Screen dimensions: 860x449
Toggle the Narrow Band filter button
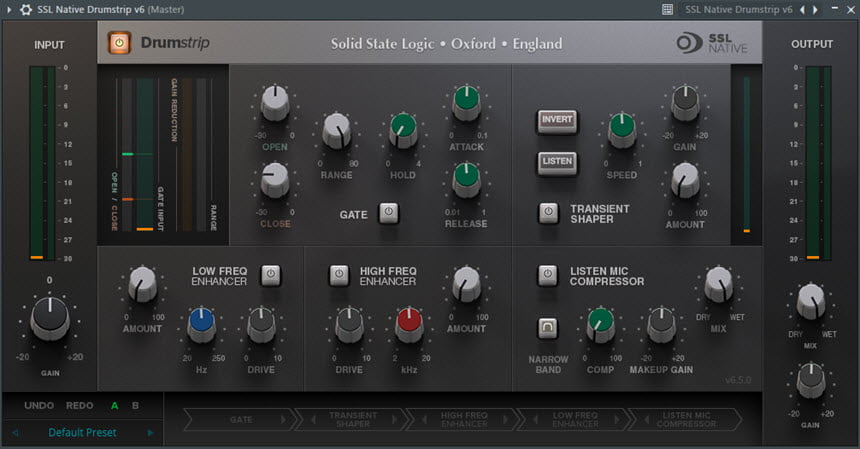(x=546, y=328)
